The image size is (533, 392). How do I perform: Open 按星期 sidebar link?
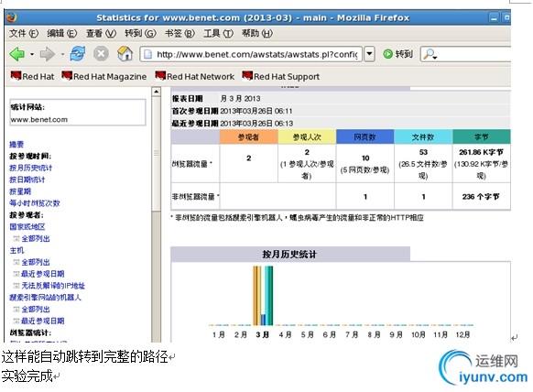tap(20, 191)
